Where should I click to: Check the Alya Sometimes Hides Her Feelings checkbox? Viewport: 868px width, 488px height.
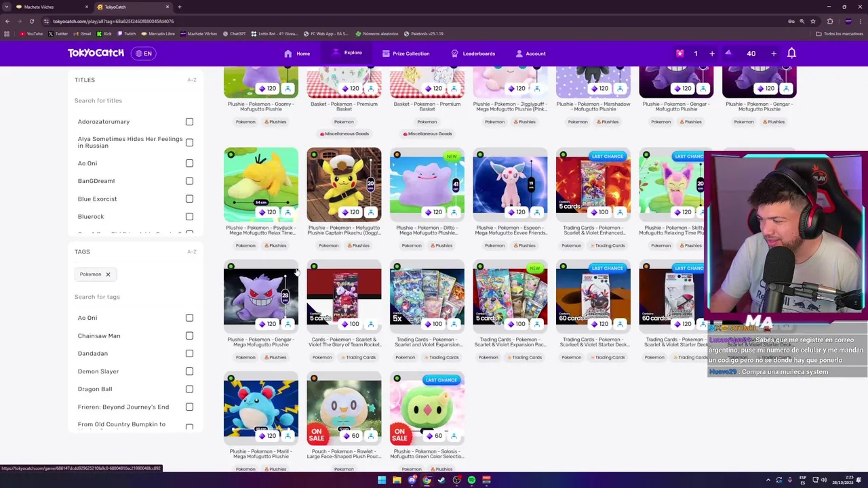[x=189, y=142]
